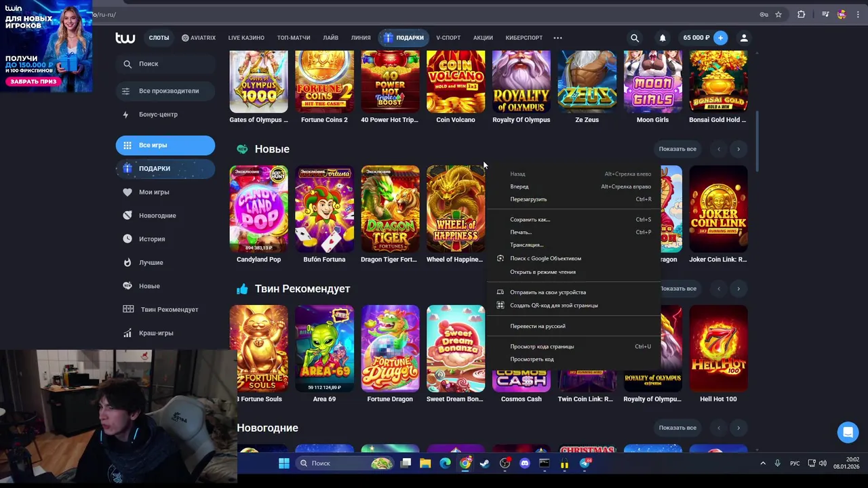Switch to AVIATRIX tab

coord(199,38)
